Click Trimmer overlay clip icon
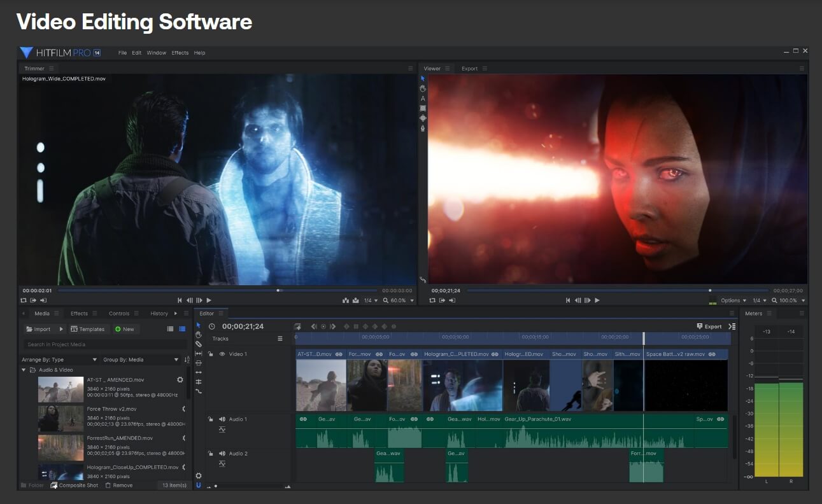 [x=355, y=300]
